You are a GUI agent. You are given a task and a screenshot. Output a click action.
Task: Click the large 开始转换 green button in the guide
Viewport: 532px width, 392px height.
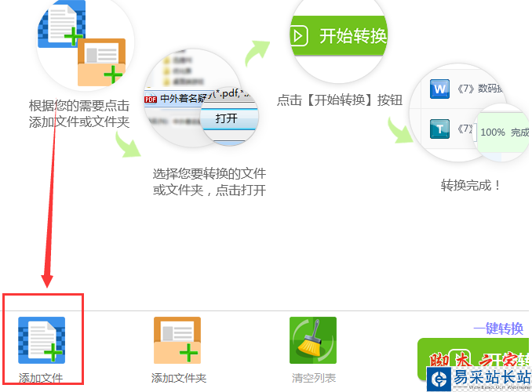point(339,35)
